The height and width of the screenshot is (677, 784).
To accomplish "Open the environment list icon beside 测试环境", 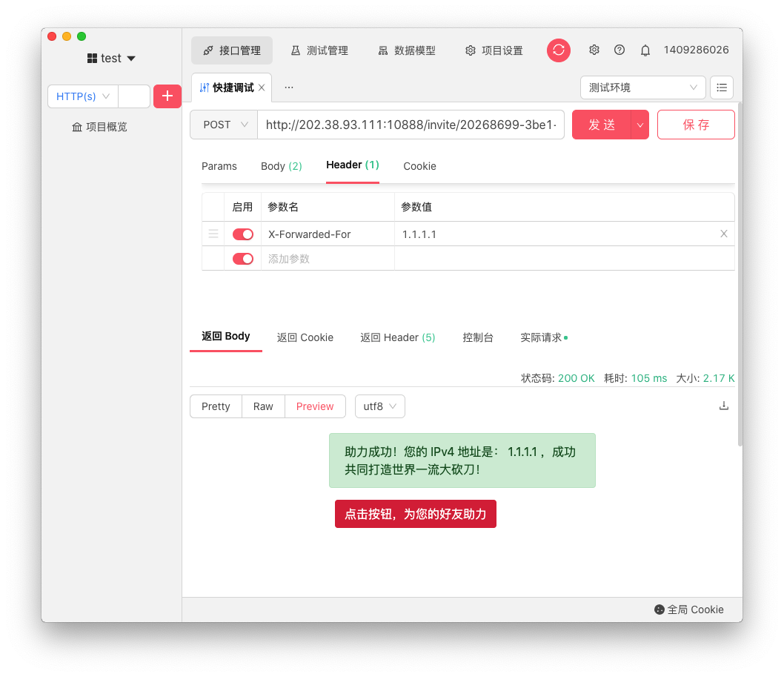I will [x=722, y=87].
